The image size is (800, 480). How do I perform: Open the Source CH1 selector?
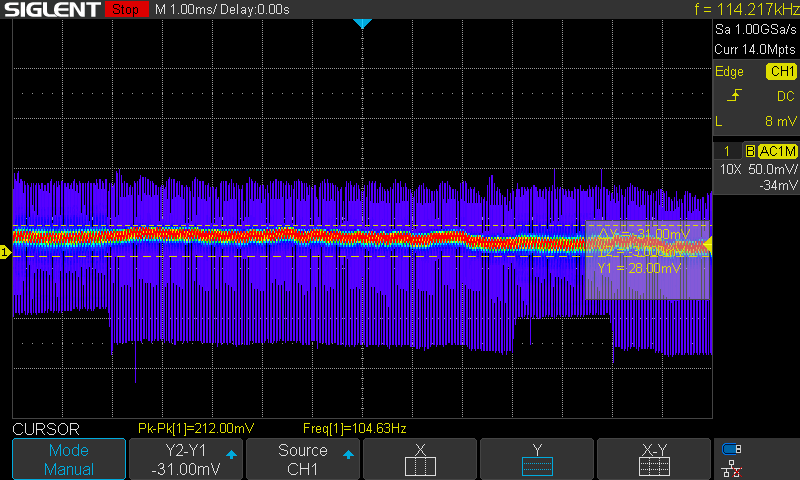coord(303,459)
